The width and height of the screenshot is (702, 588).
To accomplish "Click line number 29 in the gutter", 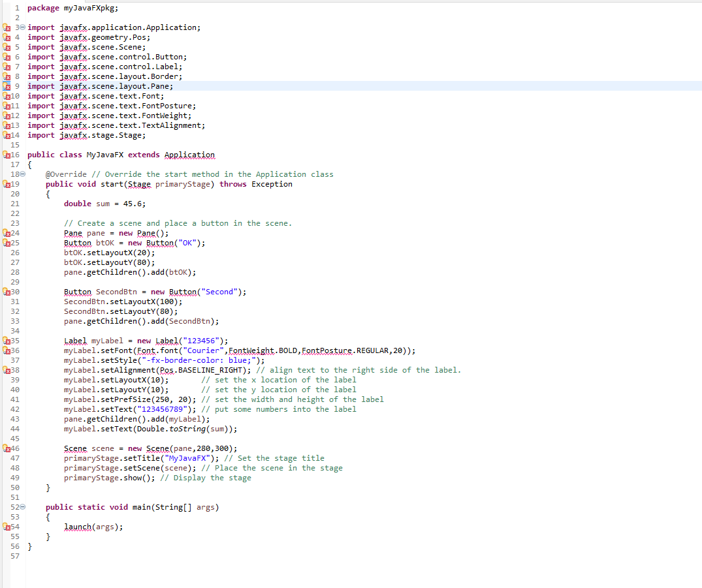I will (x=15, y=283).
